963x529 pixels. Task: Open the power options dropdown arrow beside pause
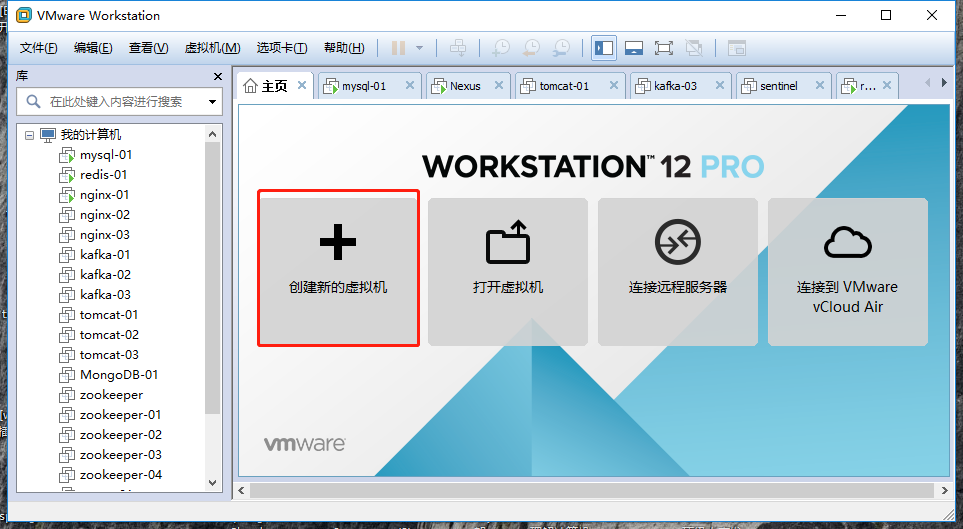[x=419, y=48]
